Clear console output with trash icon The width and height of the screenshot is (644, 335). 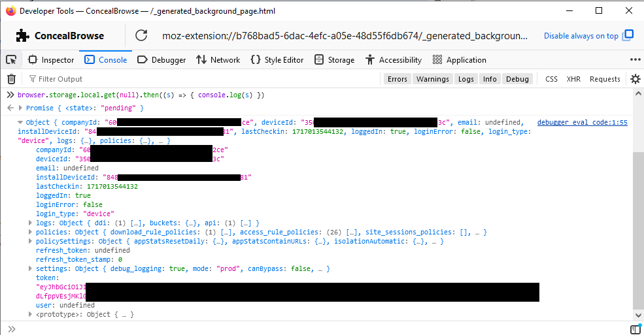(x=12, y=79)
